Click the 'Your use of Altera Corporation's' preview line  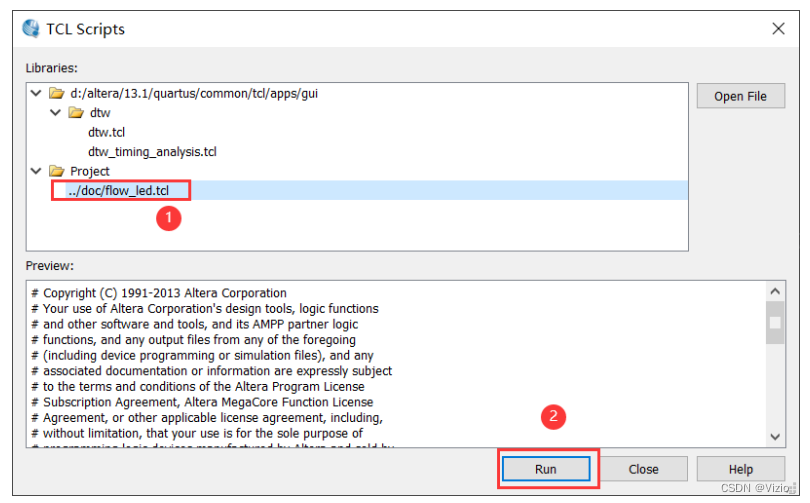(x=205, y=308)
